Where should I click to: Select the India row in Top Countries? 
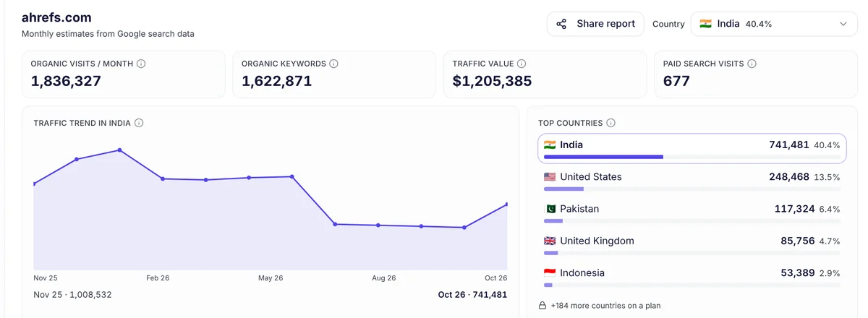[692, 148]
